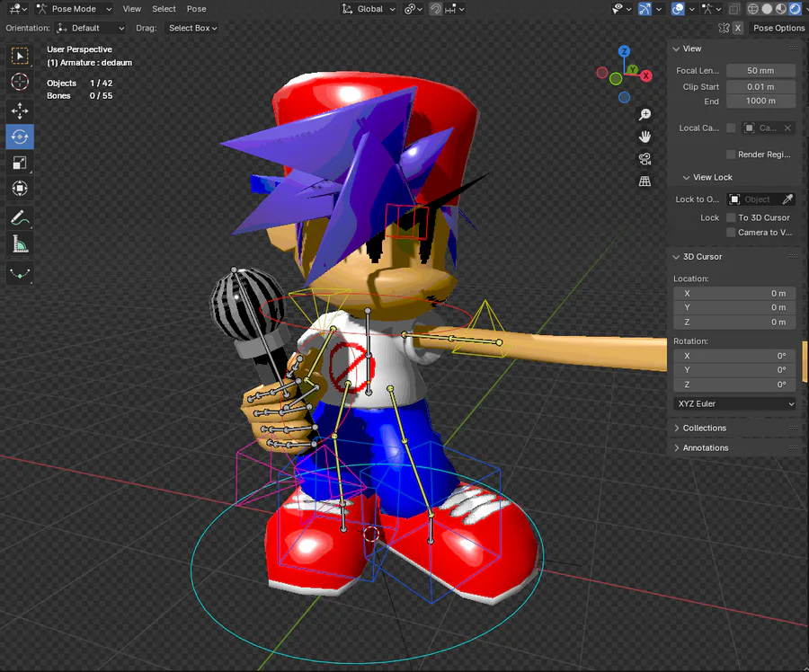Click cursor Rotation Z field
The image size is (809, 672).
coord(734,385)
